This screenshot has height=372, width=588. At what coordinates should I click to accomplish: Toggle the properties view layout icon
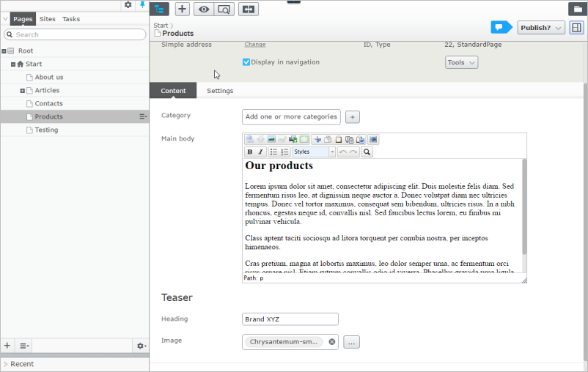576,27
